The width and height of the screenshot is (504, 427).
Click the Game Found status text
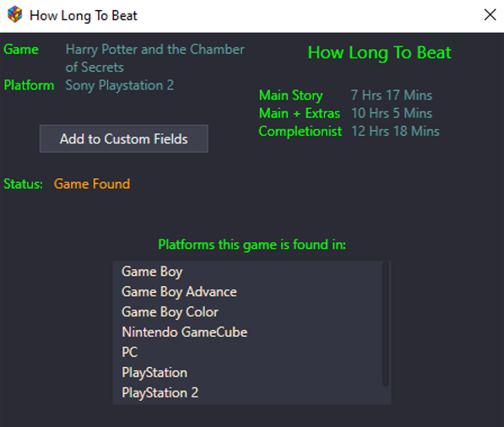(x=92, y=184)
